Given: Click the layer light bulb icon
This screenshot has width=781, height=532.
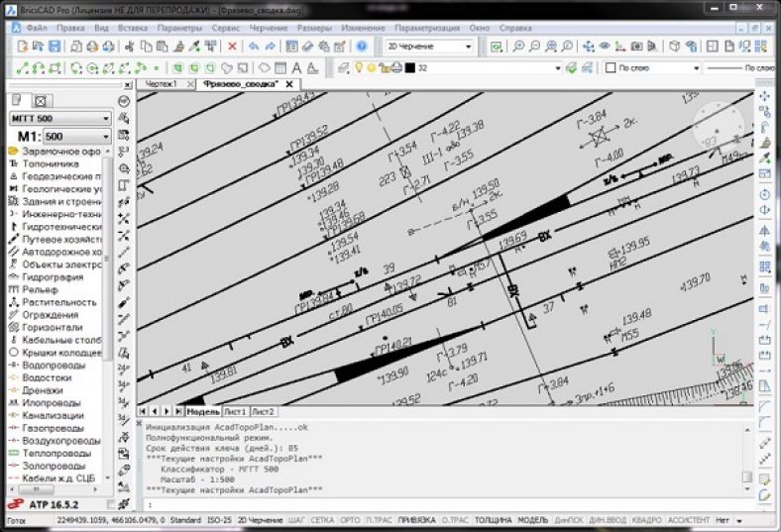Looking at the screenshot, I should coord(358,68).
